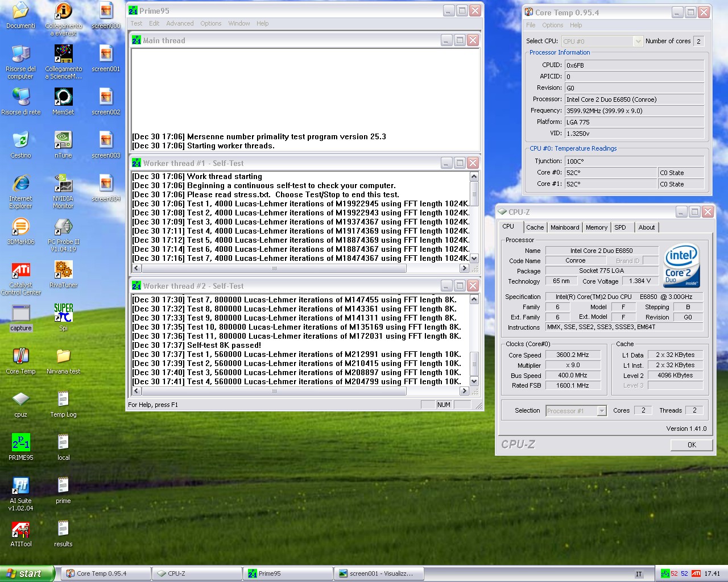Screen dimensions: 728x582
Task: Launch the Super Pi shortcut
Action: tap(63, 318)
